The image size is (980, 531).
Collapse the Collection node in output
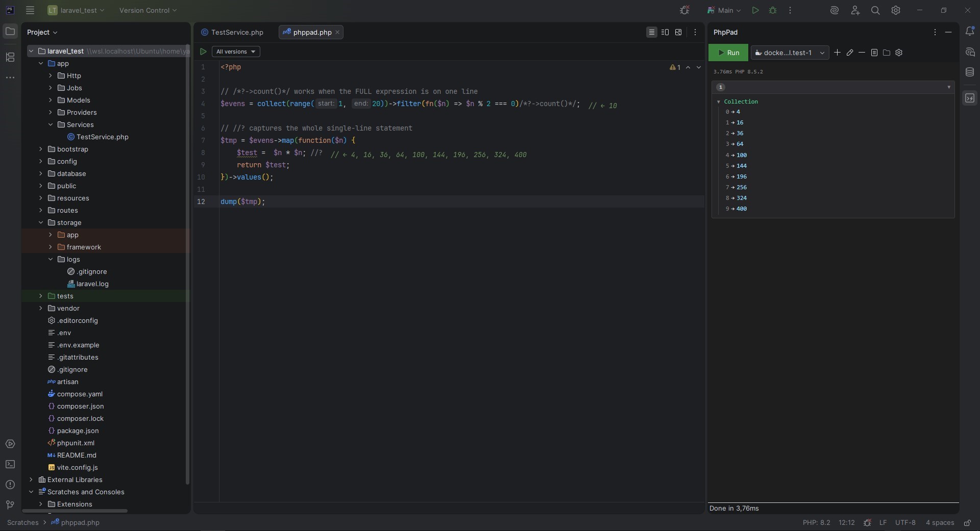pos(719,102)
